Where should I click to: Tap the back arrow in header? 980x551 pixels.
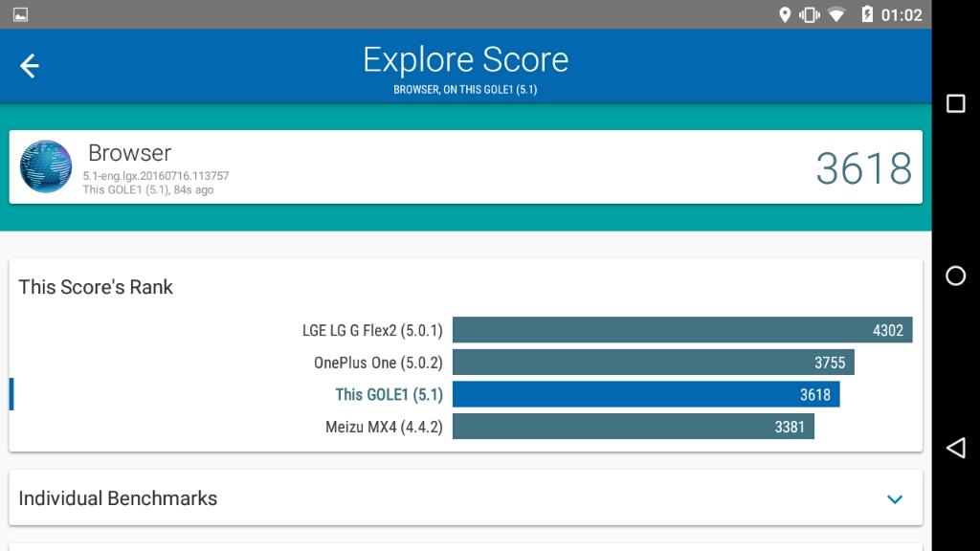click(x=30, y=66)
